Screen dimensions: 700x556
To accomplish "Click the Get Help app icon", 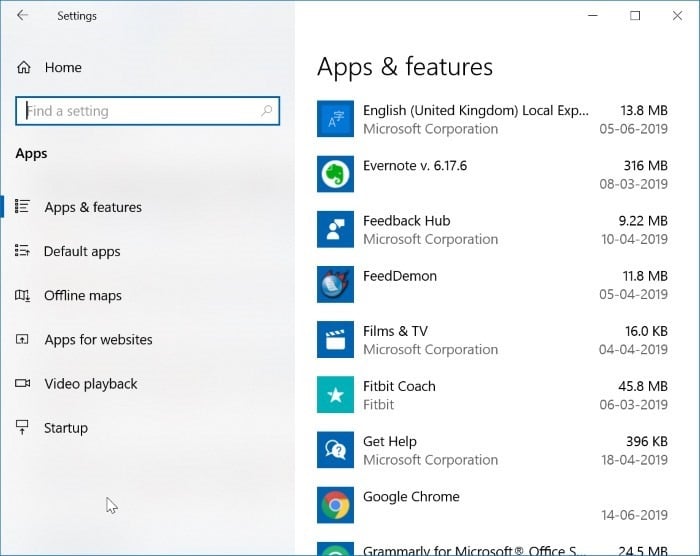I will click(x=335, y=450).
